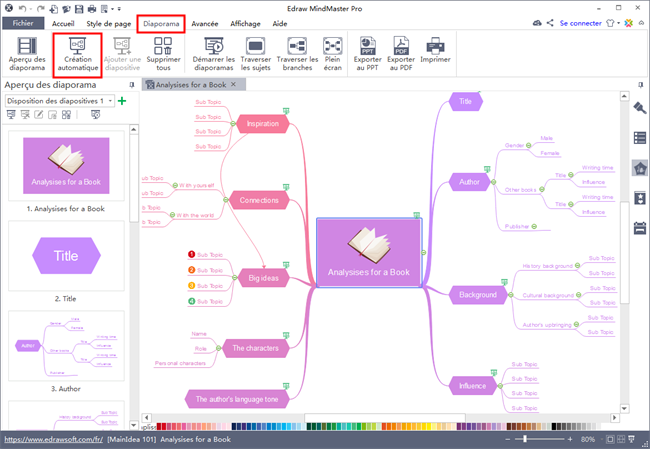Toggle pin of the right sidebar panel

[x=641, y=85]
